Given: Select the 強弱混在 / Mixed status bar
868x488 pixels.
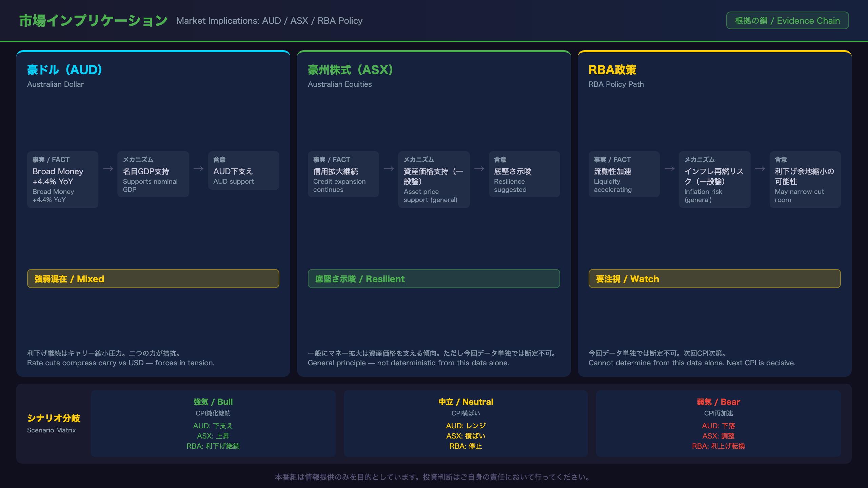Looking at the screenshot, I should [153, 279].
